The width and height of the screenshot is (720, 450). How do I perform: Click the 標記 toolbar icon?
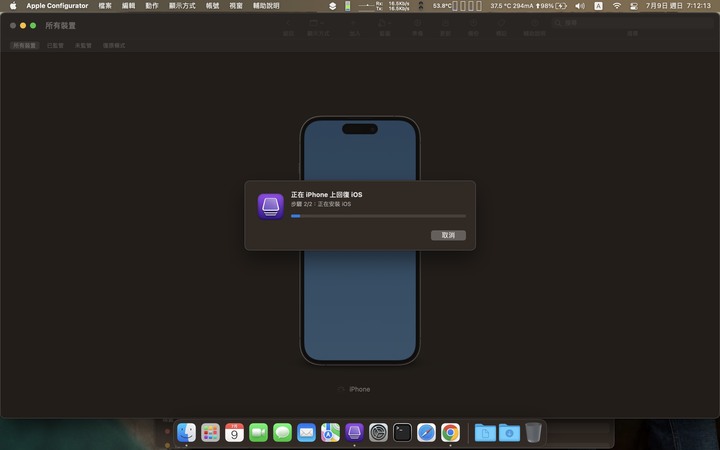point(501,23)
